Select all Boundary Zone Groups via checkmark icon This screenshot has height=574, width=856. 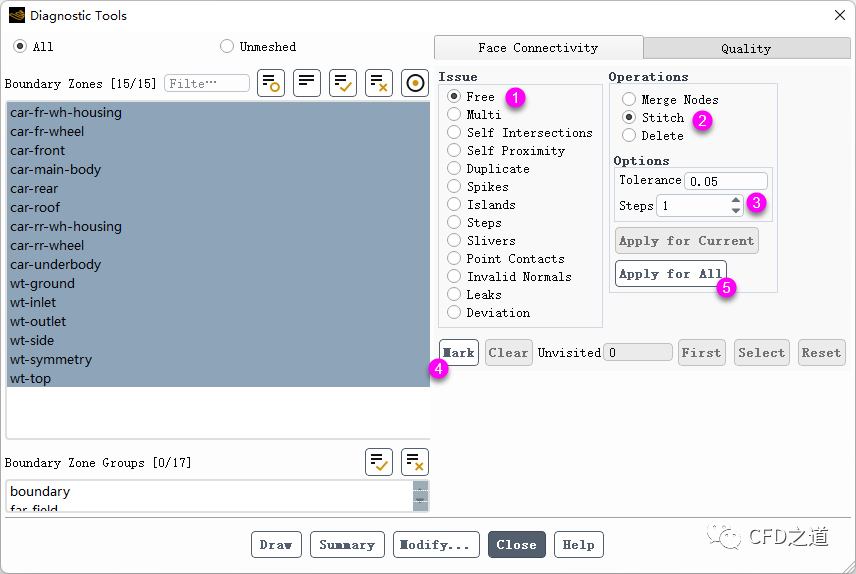coord(379,462)
